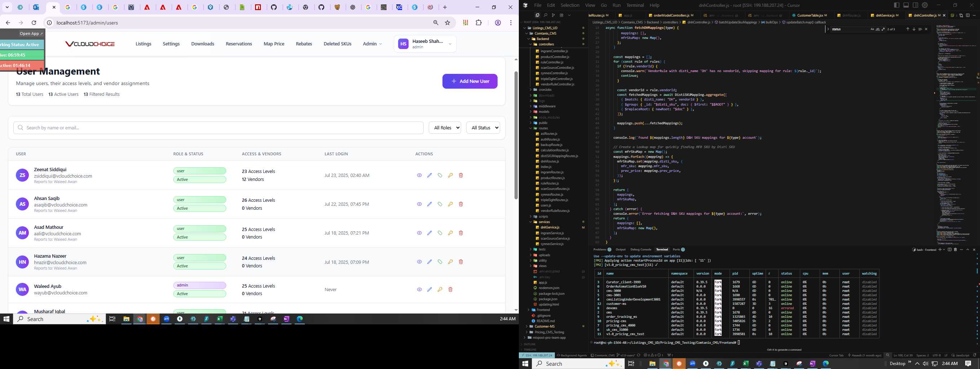Click key icon in Hazama Nazeer row

[450, 262]
